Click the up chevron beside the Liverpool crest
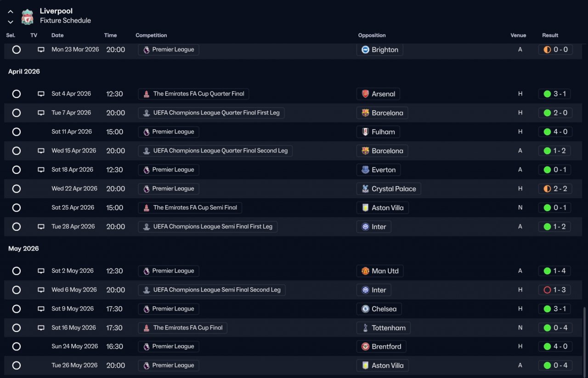The width and height of the screenshot is (588, 378). coord(11,12)
